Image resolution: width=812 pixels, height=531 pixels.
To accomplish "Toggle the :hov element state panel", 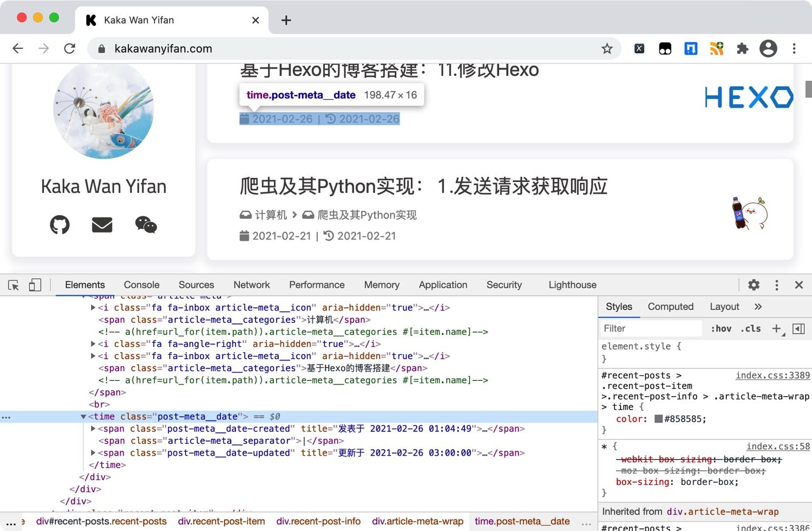I will pos(721,328).
